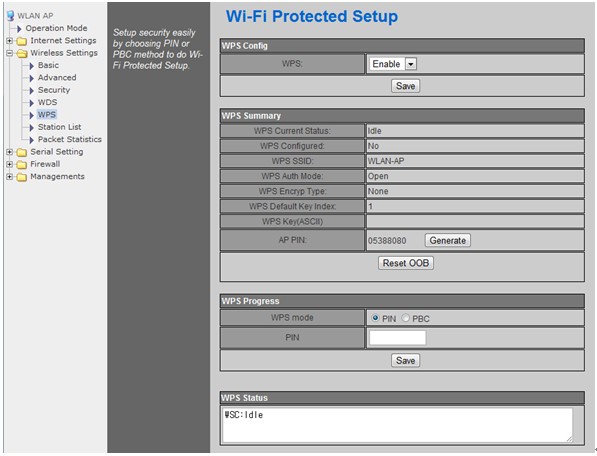Open the Security settings page
Image resolution: width=597 pixels, height=456 pixels.
coord(54,90)
